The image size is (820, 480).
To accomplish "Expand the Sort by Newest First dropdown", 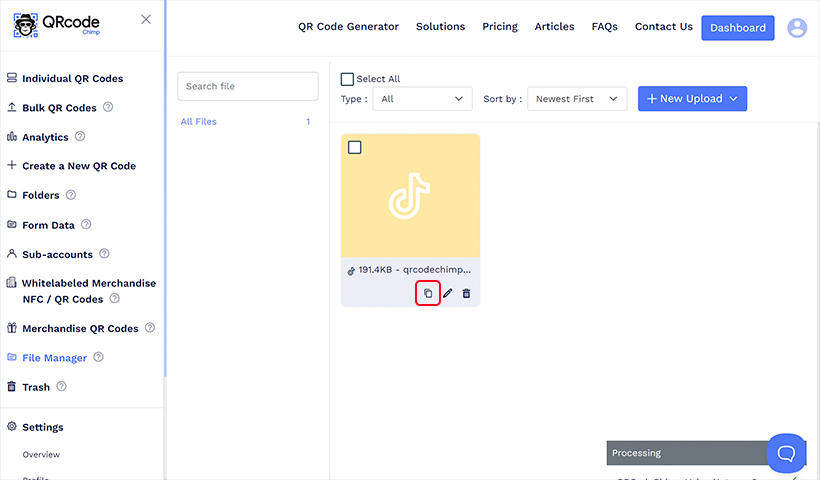I will 577,99.
